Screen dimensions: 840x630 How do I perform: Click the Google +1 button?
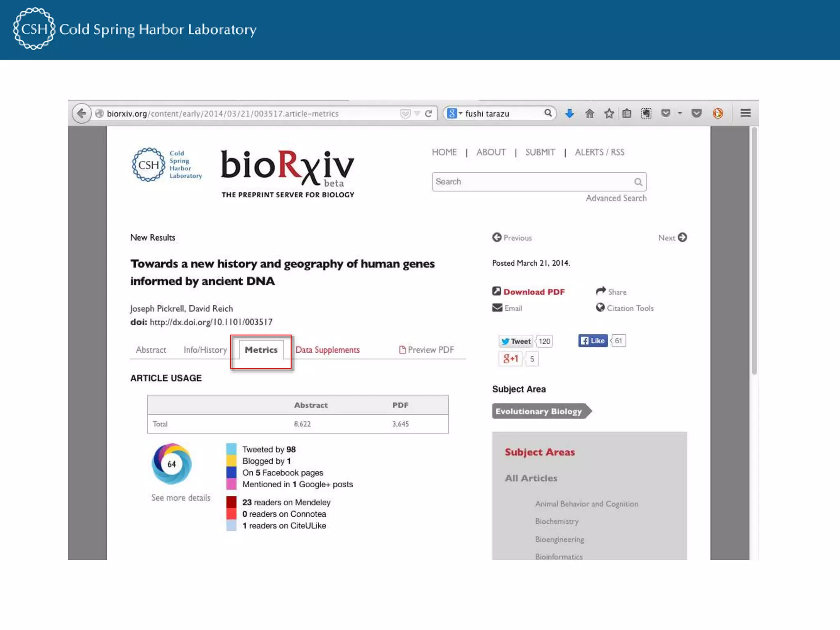point(511,359)
